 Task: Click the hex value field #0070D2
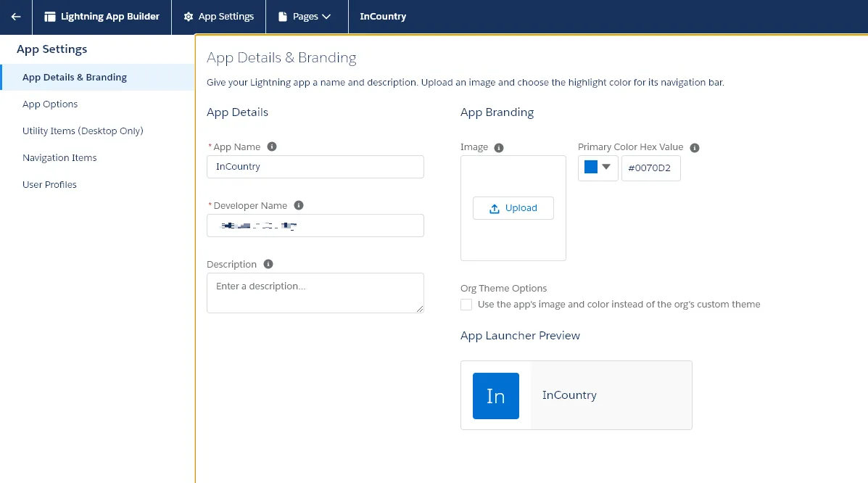650,168
